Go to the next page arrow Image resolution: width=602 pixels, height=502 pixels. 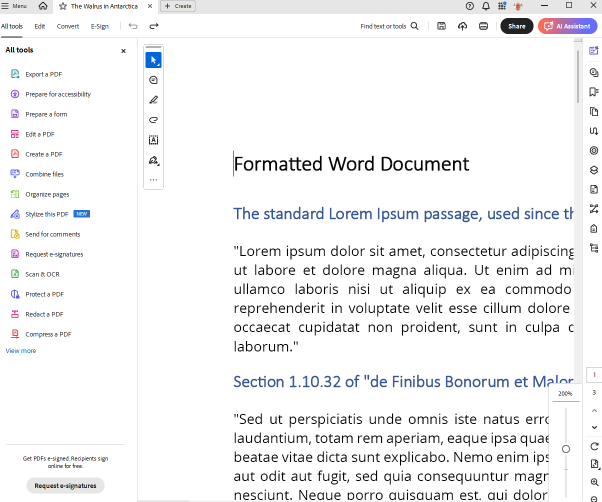pyautogui.click(x=594, y=427)
